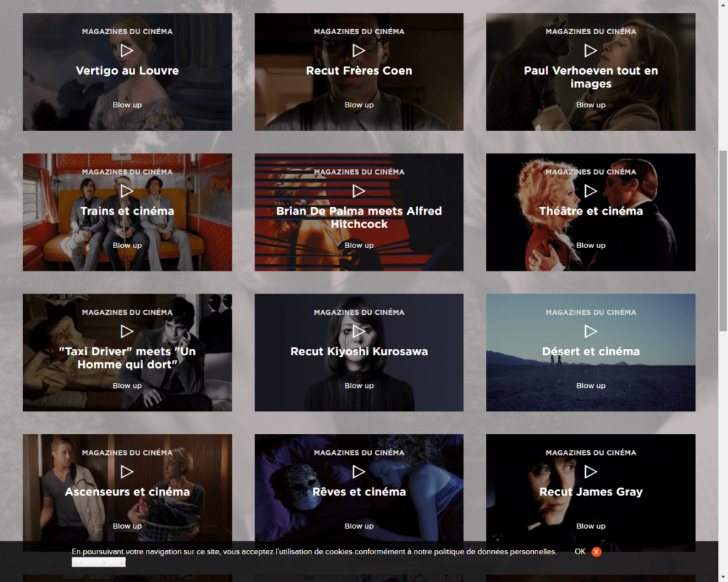
Task: Follow the En savoir plus link
Action: (x=98, y=562)
